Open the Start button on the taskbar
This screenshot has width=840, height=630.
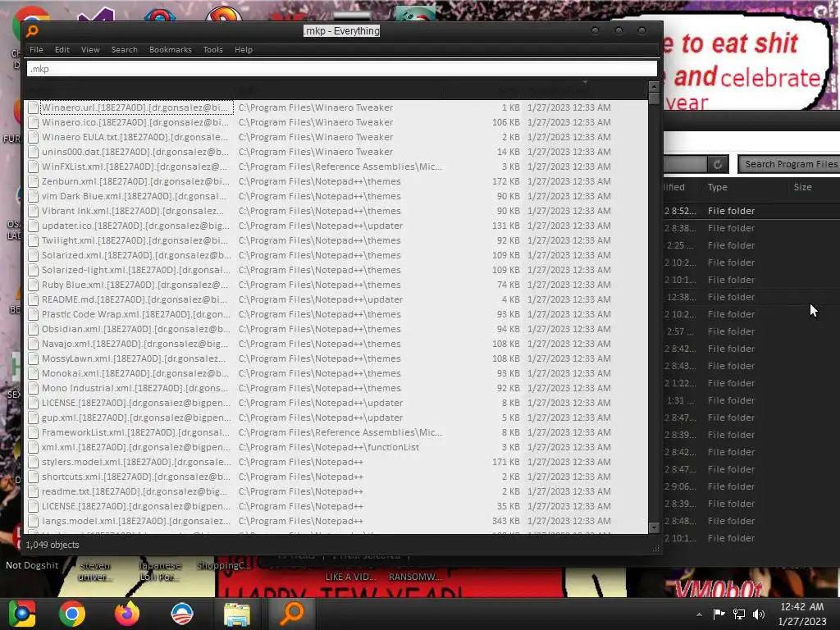point(22,614)
